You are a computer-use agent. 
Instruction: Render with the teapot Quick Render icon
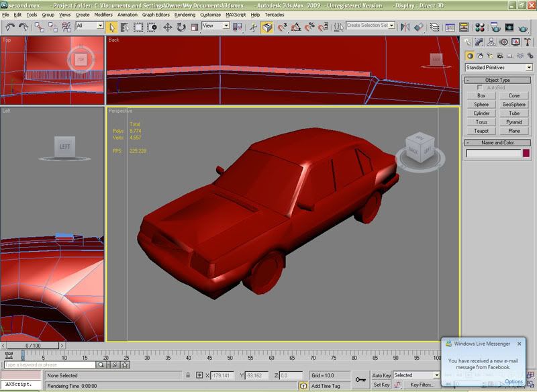pyautogui.click(x=522, y=27)
